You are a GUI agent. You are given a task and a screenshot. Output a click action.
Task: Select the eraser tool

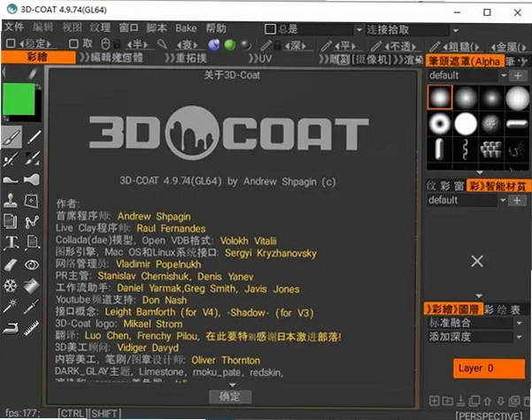tap(11, 264)
